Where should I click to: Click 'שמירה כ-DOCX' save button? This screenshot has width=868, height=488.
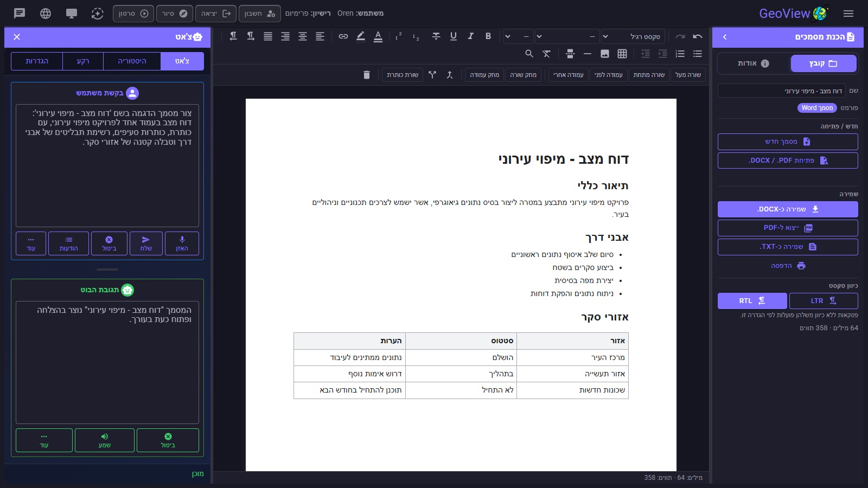(788, 209)
